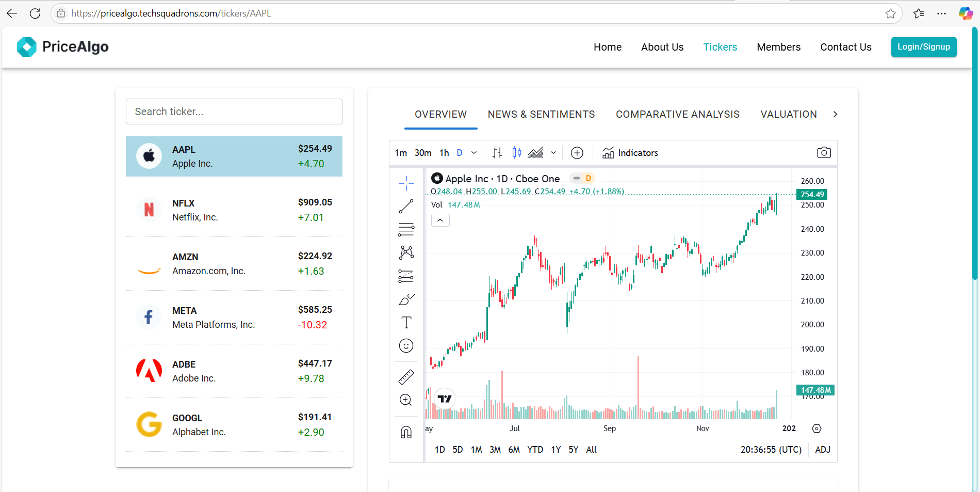
Task: Click the zoom in tool
Action: point(406,400)
